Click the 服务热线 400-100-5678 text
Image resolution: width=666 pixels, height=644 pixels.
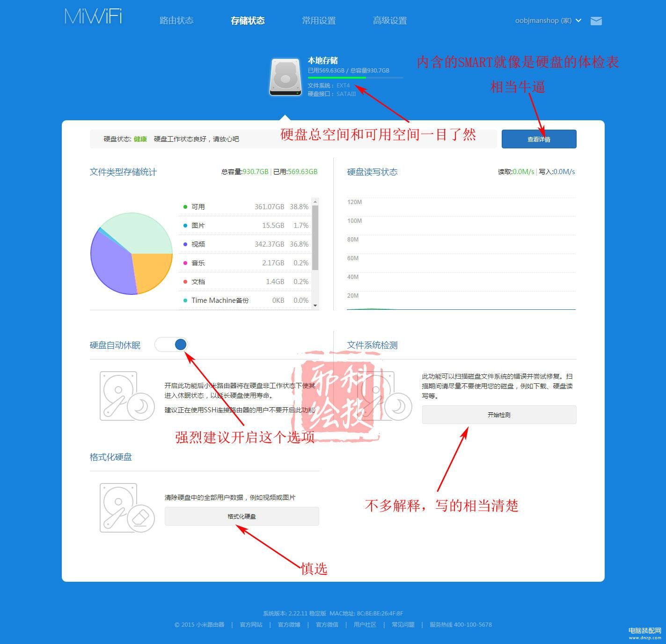(461, 624)
